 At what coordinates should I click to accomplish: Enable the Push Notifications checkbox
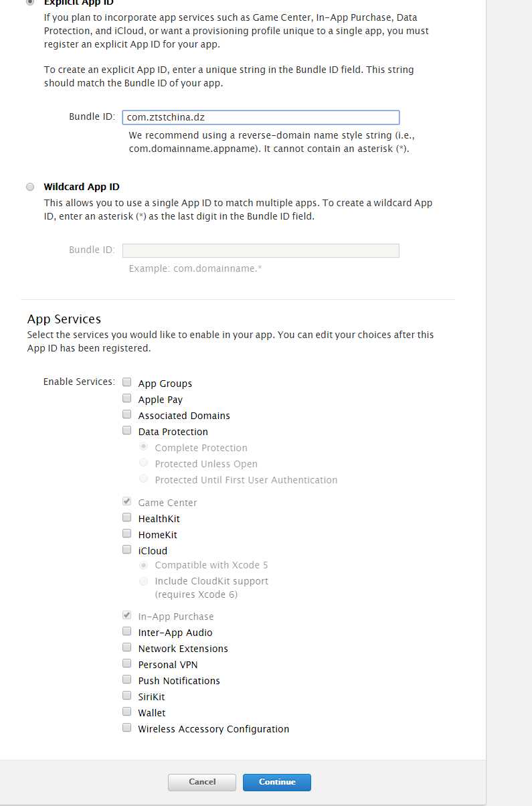[126, 679]
